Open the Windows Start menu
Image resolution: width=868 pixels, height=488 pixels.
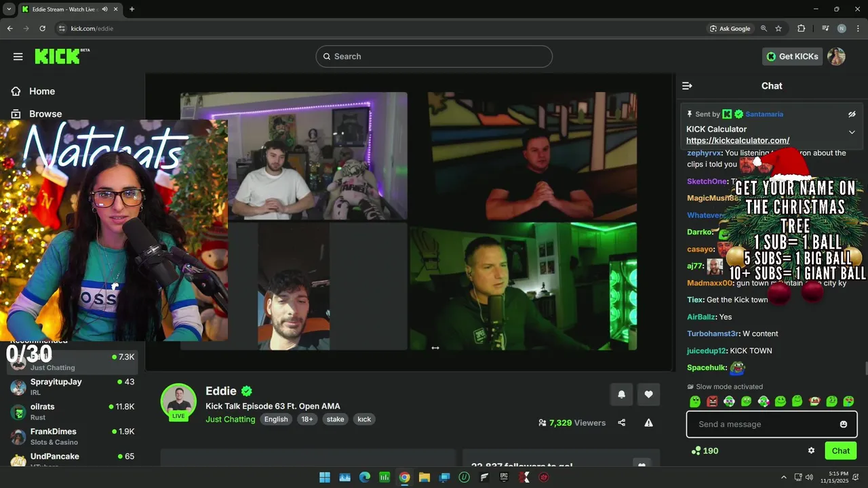(x=325, y=477)
